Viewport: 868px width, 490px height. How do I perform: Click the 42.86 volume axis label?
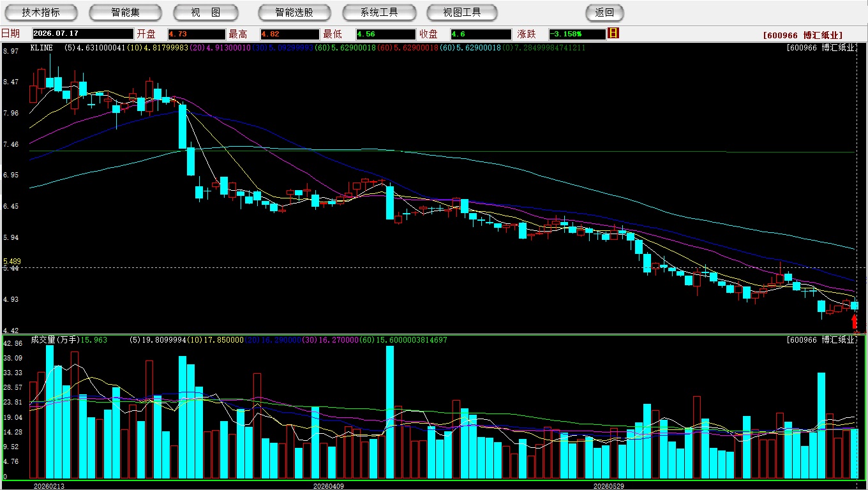click(13, 343)
